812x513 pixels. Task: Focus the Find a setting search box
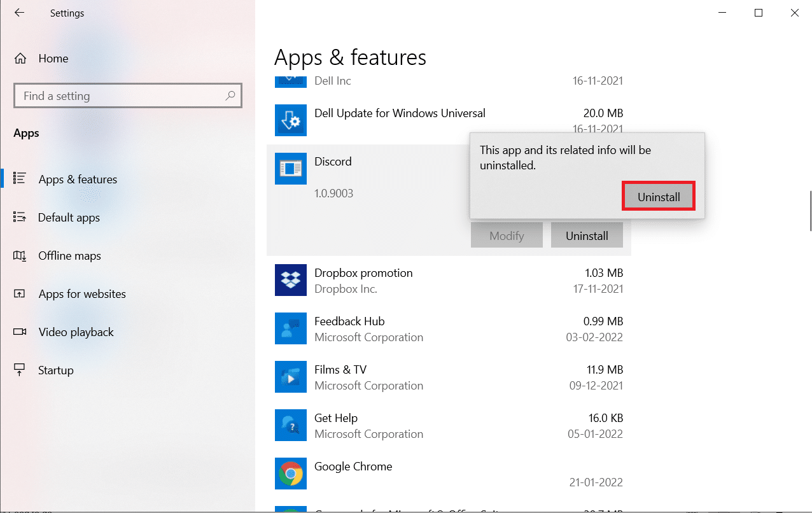[127, 96]
